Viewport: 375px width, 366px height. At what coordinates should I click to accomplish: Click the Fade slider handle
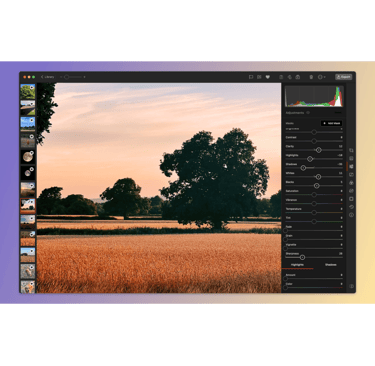(x=286, y=230)
